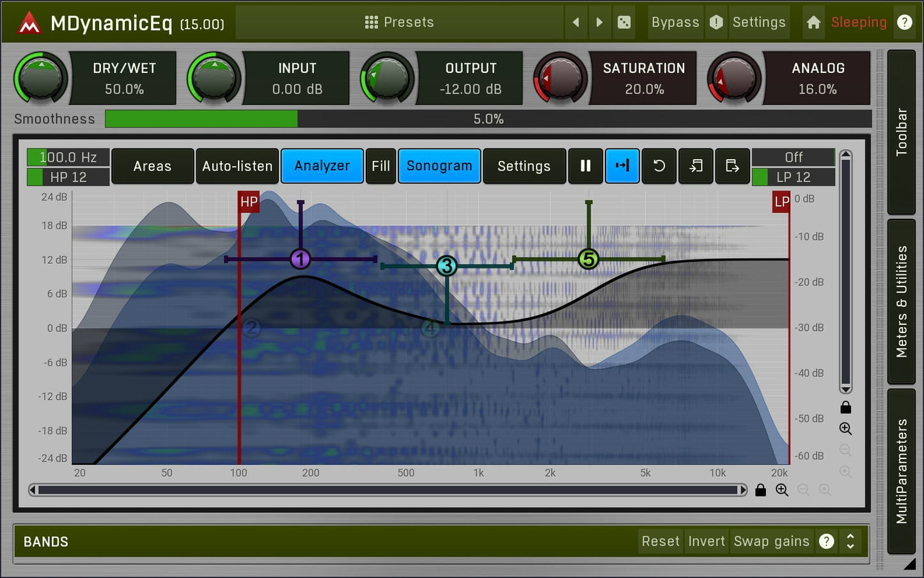Go to the previous preset arrow
Screen dimensions: 924x578
click(576, 22)
